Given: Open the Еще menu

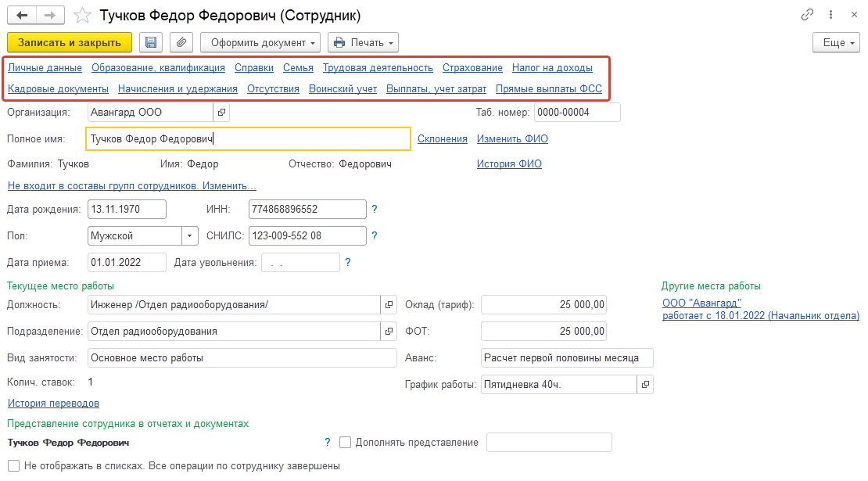Looking at the screenshot, I should (x=836, y=42).
